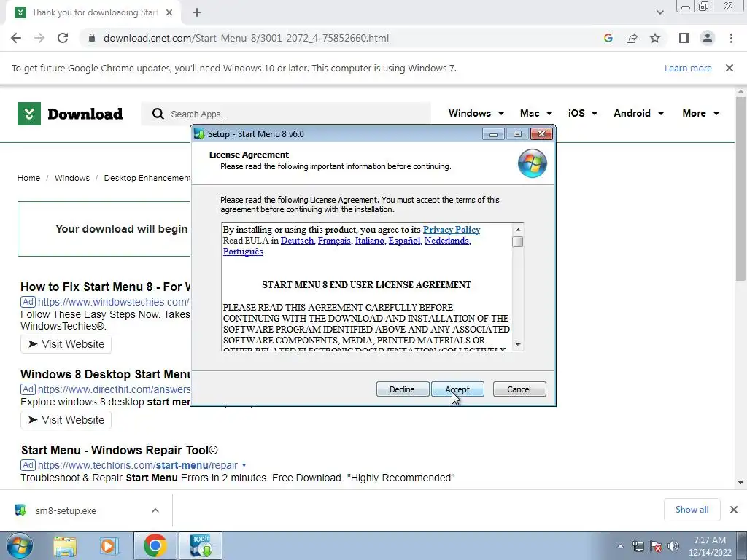Open a new Chrome tab

pyautogui.click(x=197, y=12)
